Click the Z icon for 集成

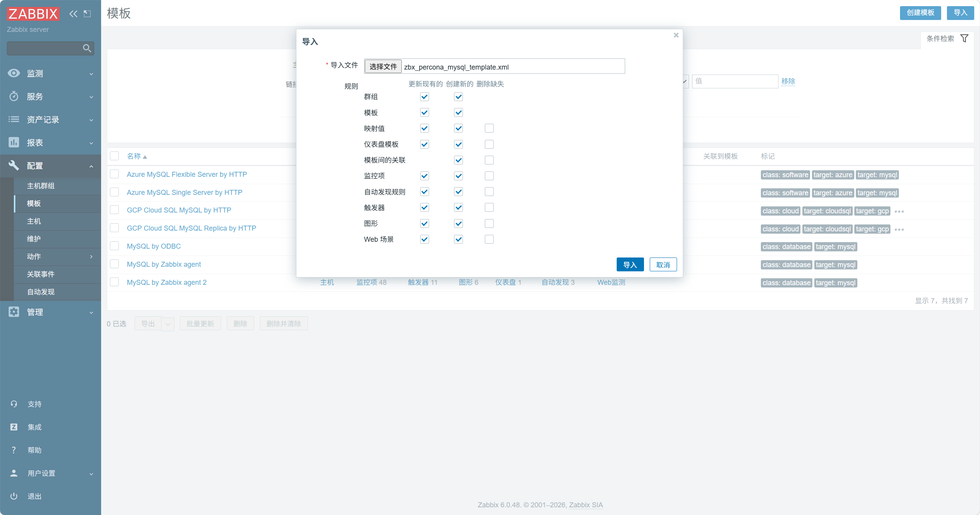(x=14, y=427)
